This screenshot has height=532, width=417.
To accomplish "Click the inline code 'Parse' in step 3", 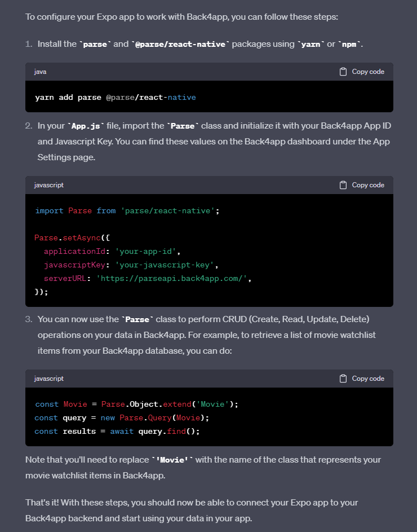I will point(137,319).
